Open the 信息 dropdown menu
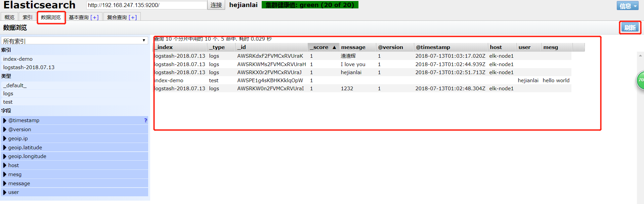This screenshot has height=204, width=644. click(x=627, y=6)
